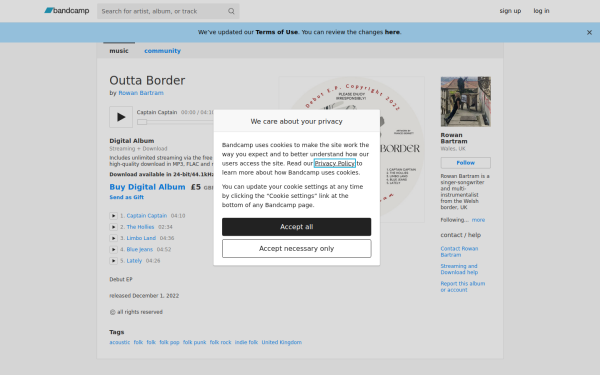Viewport: 600px width, 375px height.
Task: Click the Accept all button
Action: [x=297, y=227]
